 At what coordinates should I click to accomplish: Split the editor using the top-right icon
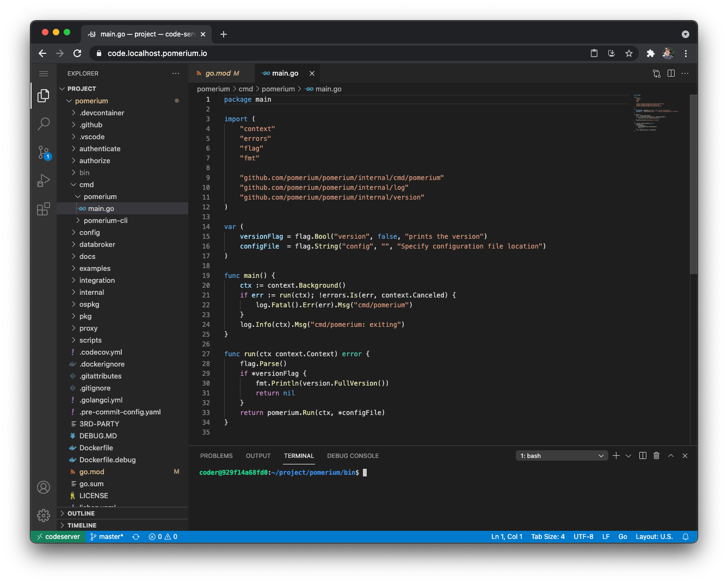(x=671, y=73)
